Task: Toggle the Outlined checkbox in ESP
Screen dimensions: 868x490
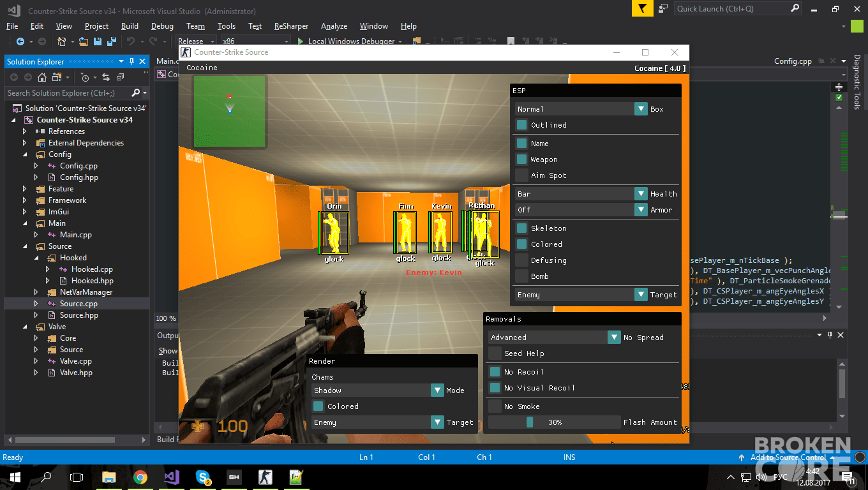Action: (521, 125)
